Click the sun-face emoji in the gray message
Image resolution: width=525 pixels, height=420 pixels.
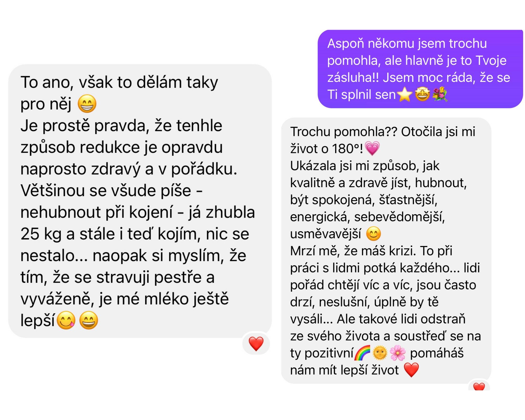coord(380,353)
